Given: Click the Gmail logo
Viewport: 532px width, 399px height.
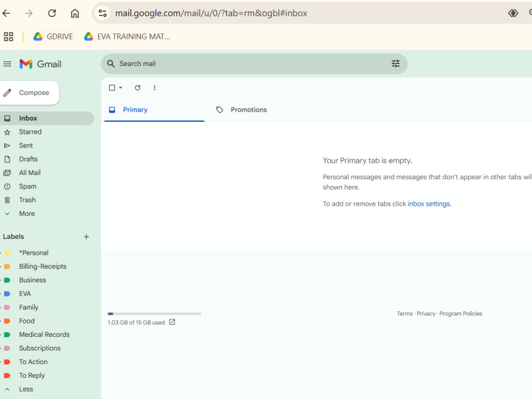Looking at the screenshot, I should (x=40, y=64).
